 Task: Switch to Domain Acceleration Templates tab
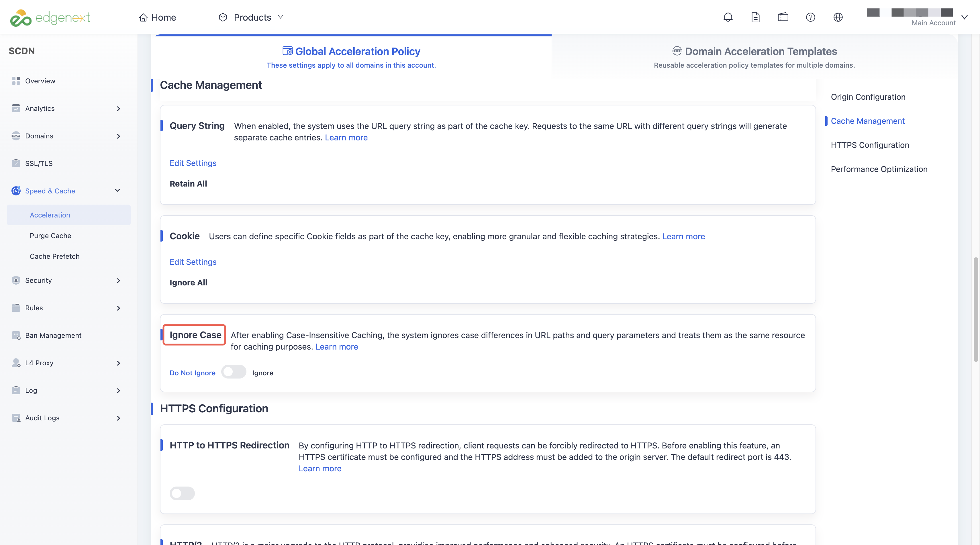[754, 57]
